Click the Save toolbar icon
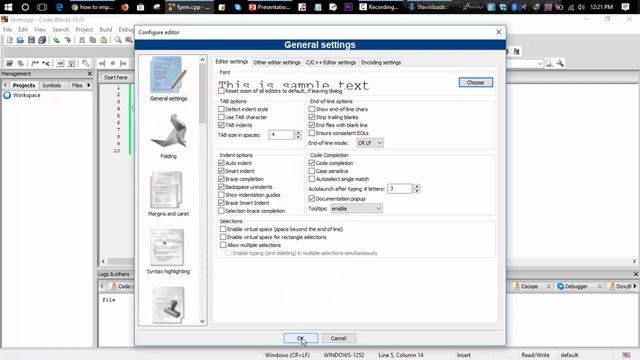 31,40
